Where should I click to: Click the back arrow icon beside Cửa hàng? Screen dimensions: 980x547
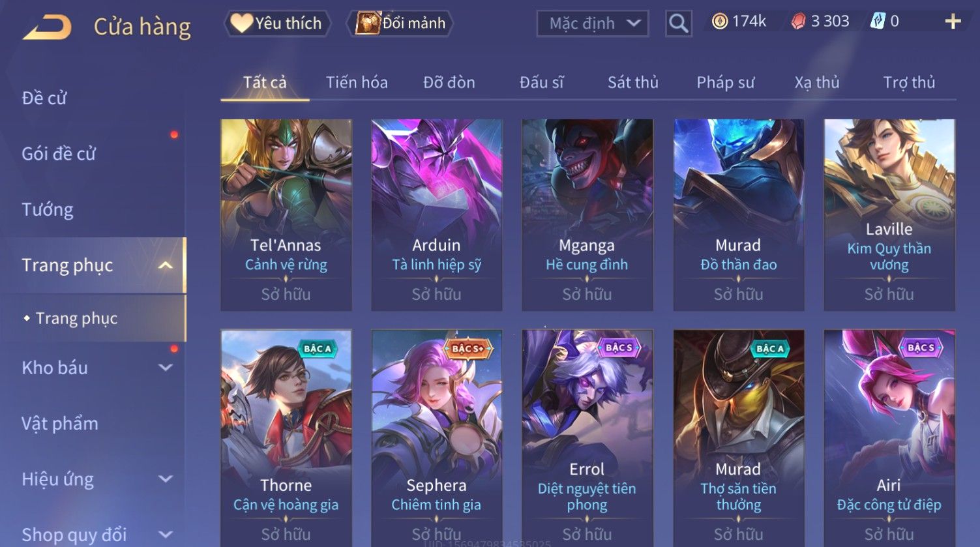(47, 27)
